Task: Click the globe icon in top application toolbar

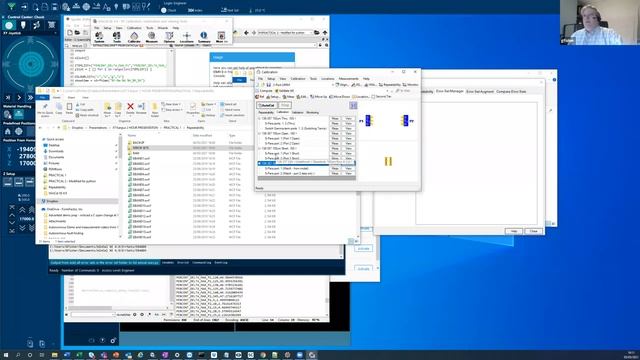Action: (86, 7)
